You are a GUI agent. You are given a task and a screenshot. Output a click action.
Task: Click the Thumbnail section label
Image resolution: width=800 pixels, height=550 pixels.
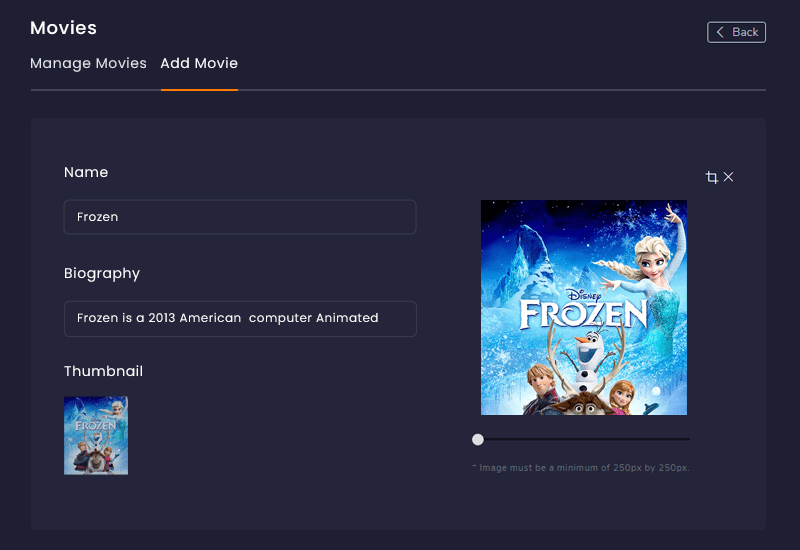tap(103, 371)
